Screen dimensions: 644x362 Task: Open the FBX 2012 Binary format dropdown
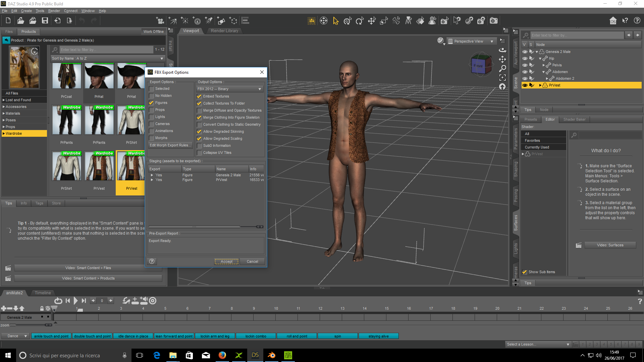[230, 89]
